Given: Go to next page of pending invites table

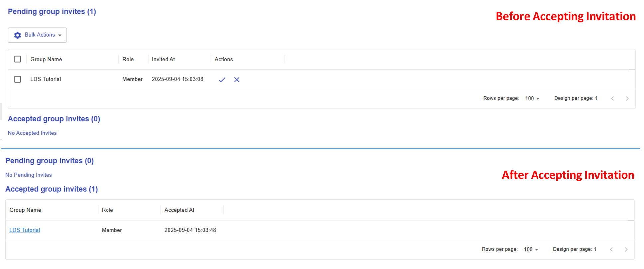Looking at the screenshot, I should coord(627,98).
